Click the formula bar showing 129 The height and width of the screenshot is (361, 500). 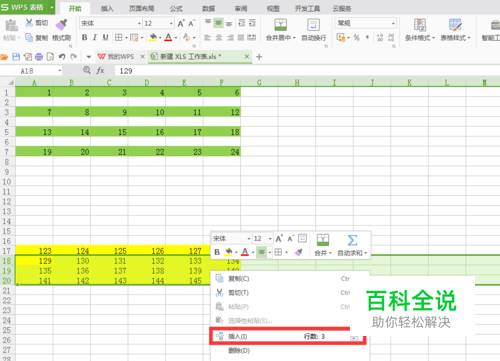tap(307, 71)
